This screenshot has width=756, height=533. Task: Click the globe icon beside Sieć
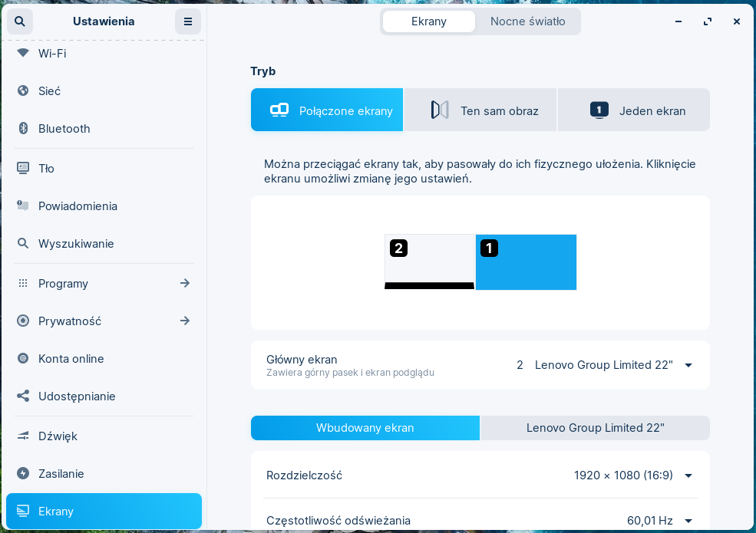click(x=23, y=90)
